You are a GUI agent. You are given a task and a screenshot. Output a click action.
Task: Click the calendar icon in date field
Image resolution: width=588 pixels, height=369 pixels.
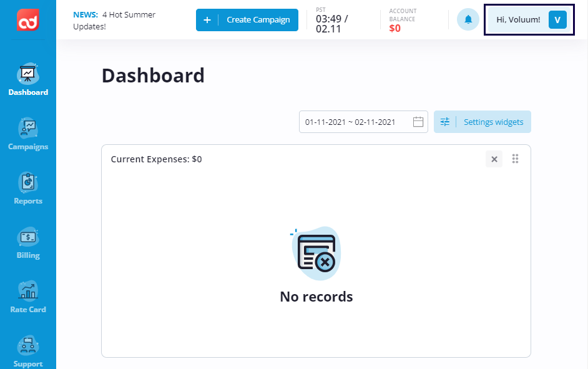(x=418, y=122)
